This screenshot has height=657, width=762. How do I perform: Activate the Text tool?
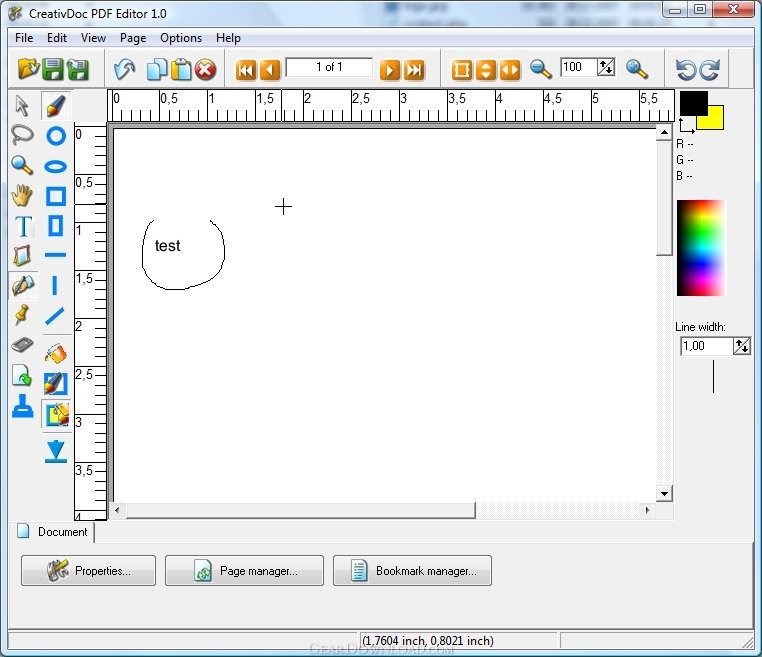tap(22, 226)
